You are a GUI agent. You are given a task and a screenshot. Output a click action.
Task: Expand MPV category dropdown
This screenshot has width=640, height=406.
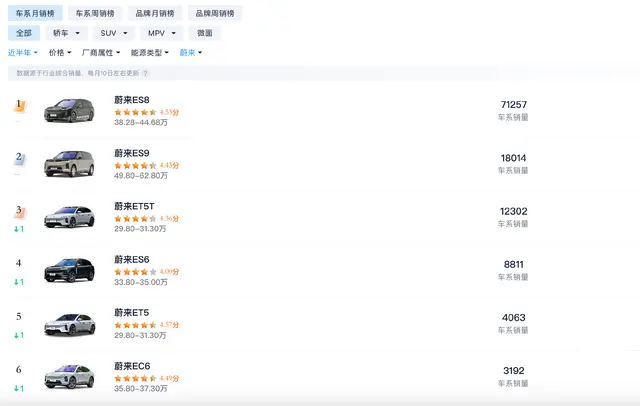(x=162, y=33)
